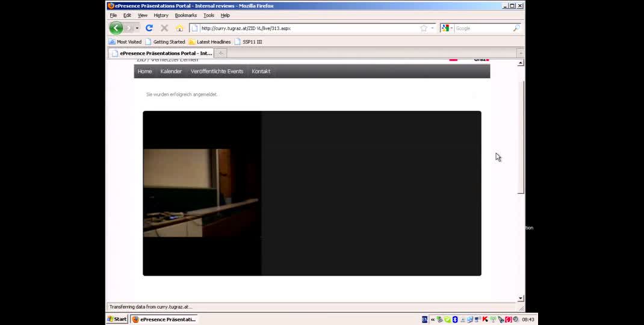Image resolution: width=644 pixels, height=325 pixels.
Task: Click the Safely Remove Hardware tray icon
Action: coord(439,319)
